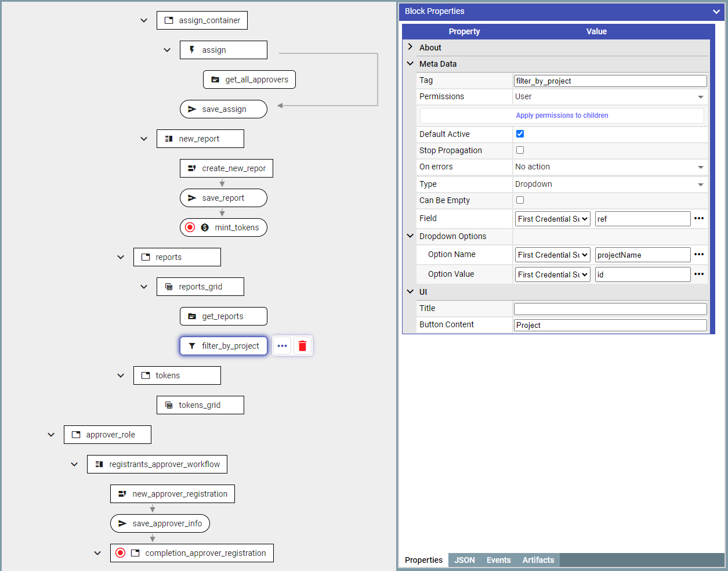Open the ellipsis button for Option Name
Image resolution: width=728 pixels, height=571 pixels.
pos(699,255)
